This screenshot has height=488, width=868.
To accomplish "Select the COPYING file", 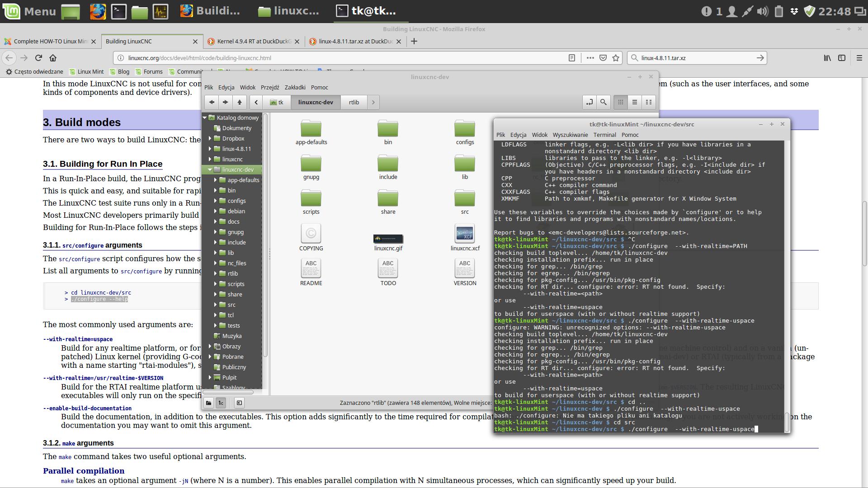I will point(311,238).
